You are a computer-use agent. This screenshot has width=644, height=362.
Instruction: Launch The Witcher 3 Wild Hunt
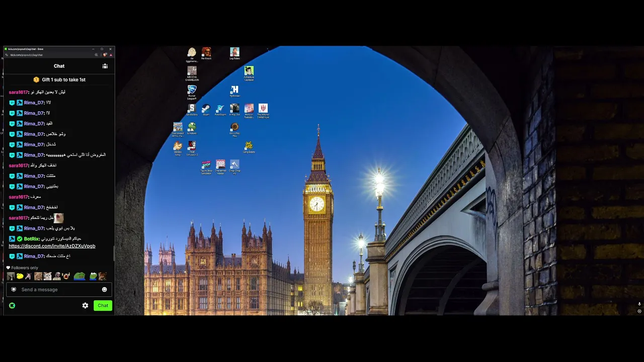click(x=263, y=111)
